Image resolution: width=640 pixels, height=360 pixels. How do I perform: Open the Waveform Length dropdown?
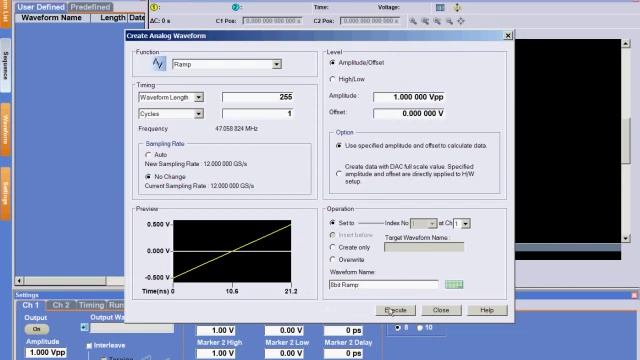(199, 97)
